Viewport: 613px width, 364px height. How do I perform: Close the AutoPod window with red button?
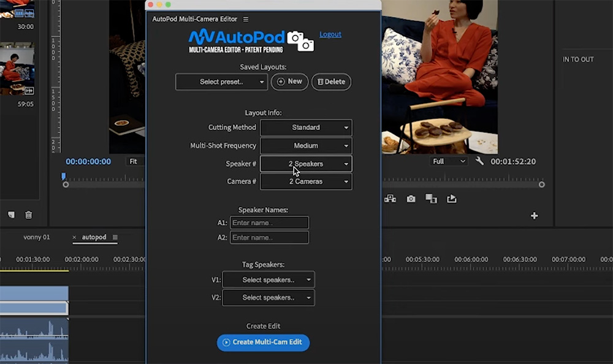pos(151,5)
